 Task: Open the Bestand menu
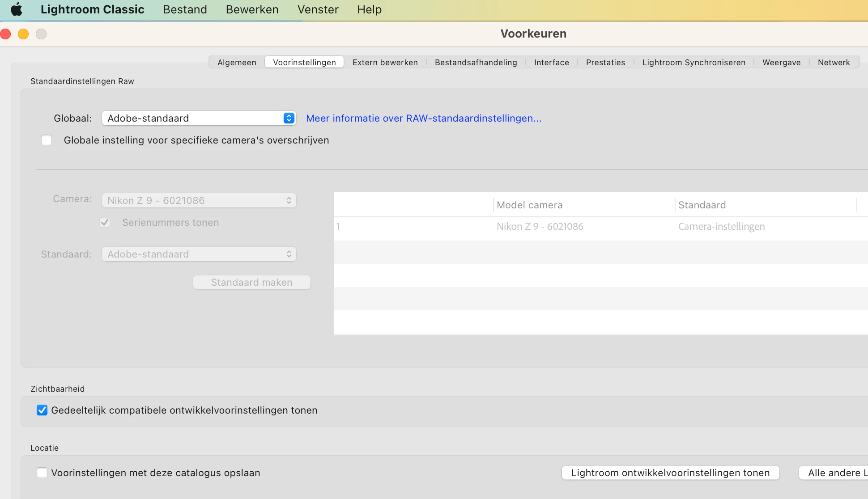pos(185,9)
